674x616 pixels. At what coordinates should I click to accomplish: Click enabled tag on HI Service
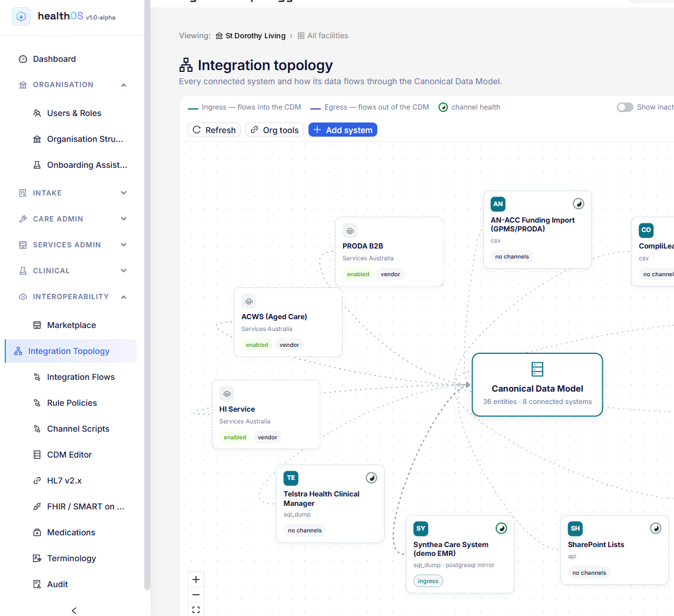(x=235, y=437)
